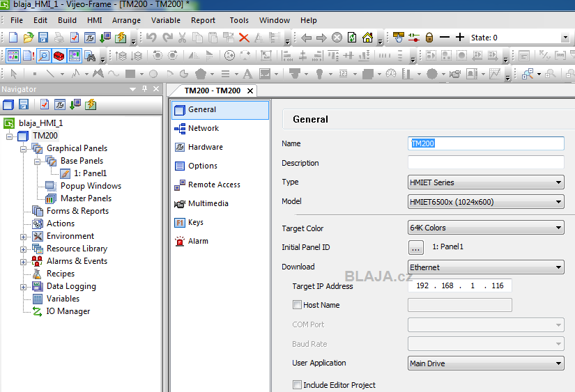Click the Initial Panel ID browse button

click(415, 248)
